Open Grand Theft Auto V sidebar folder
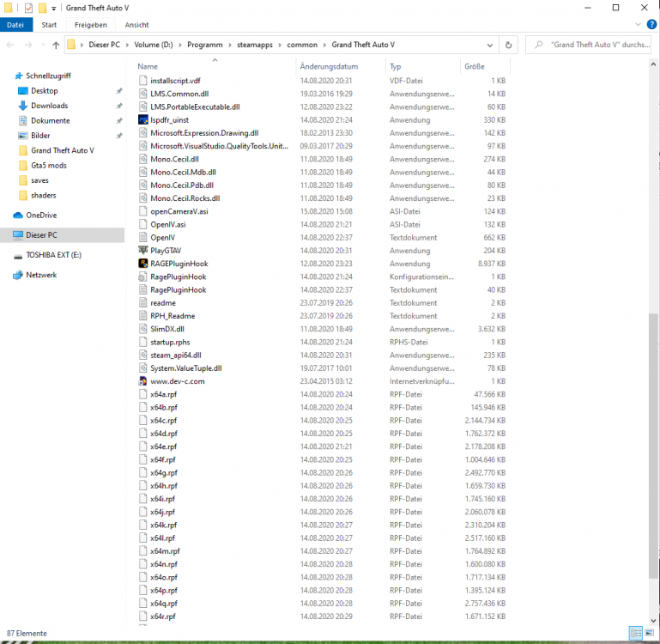 [x=62, y=150]
